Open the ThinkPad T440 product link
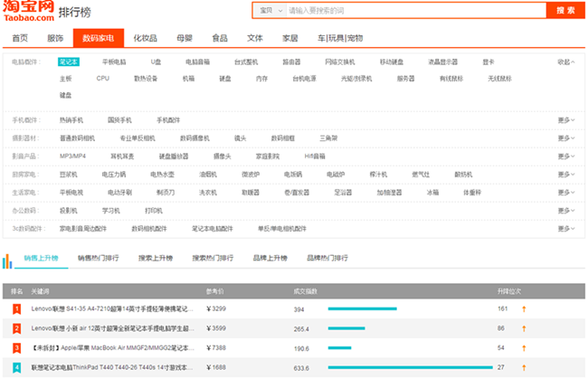This screenshot has height=379, width=588. pos(112,367)
